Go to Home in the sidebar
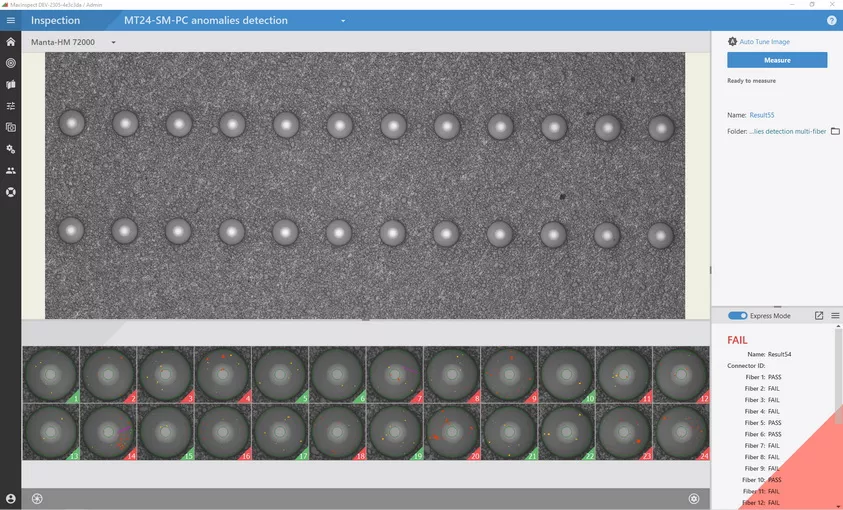843x510 pixels. (x=11, y=42)
